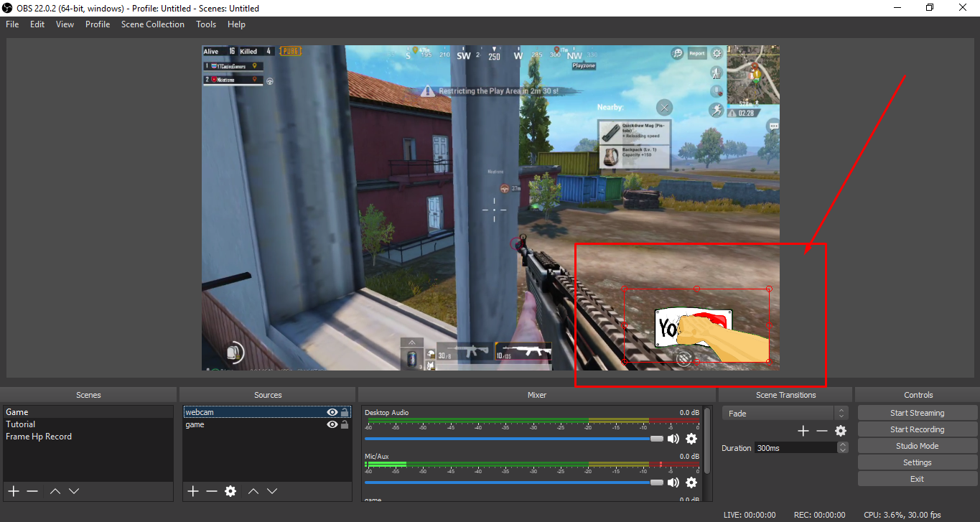Viewport: 980px width, 522px height.
Task: Open transition properties gear icon
Action: (x=841, y=431)
